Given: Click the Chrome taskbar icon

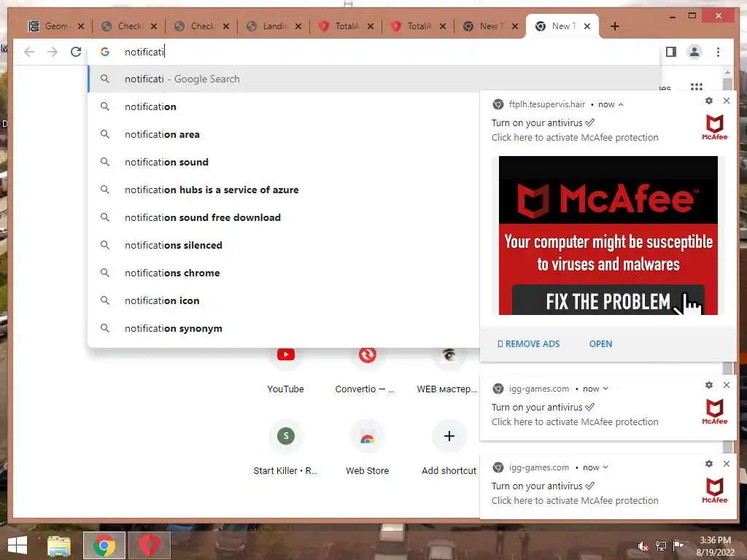Looking at the screenshot, I should 104,545.
